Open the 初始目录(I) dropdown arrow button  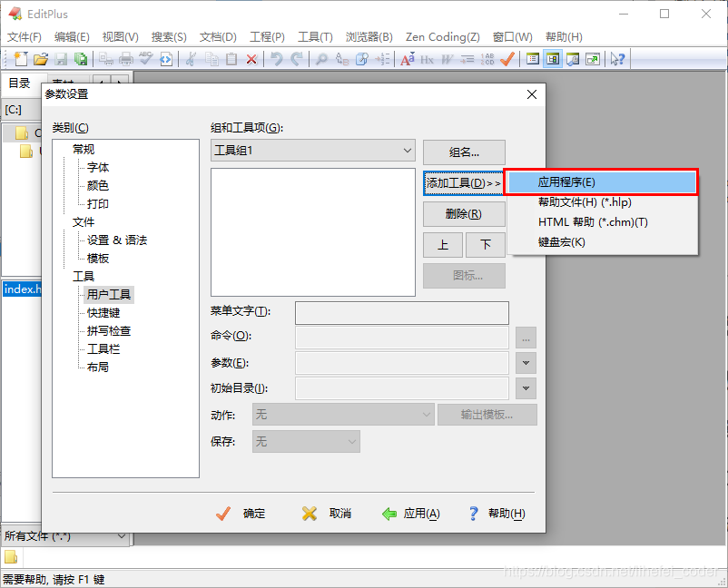(526, 388)
